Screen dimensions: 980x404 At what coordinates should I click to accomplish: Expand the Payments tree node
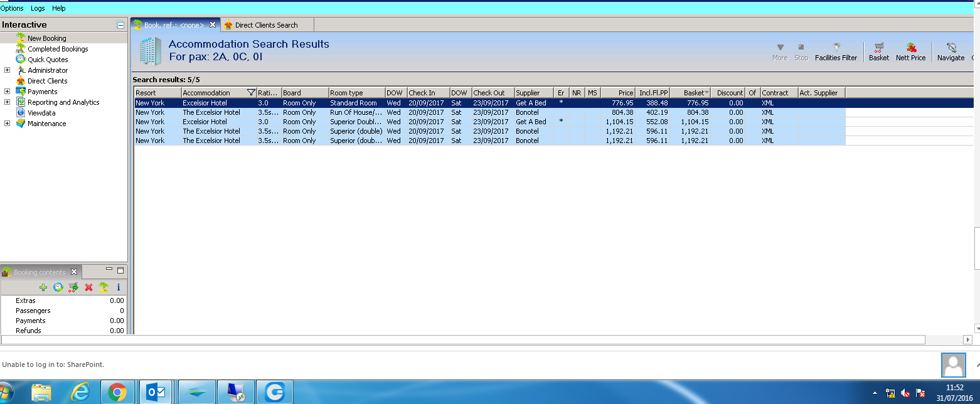pyautogui.click(x=7, y=92)
